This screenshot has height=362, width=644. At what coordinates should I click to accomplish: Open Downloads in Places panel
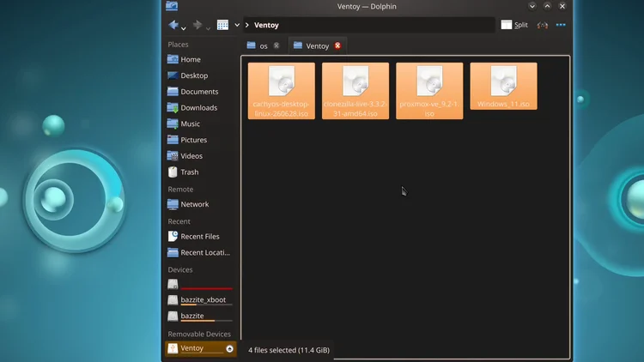point(200,107)
